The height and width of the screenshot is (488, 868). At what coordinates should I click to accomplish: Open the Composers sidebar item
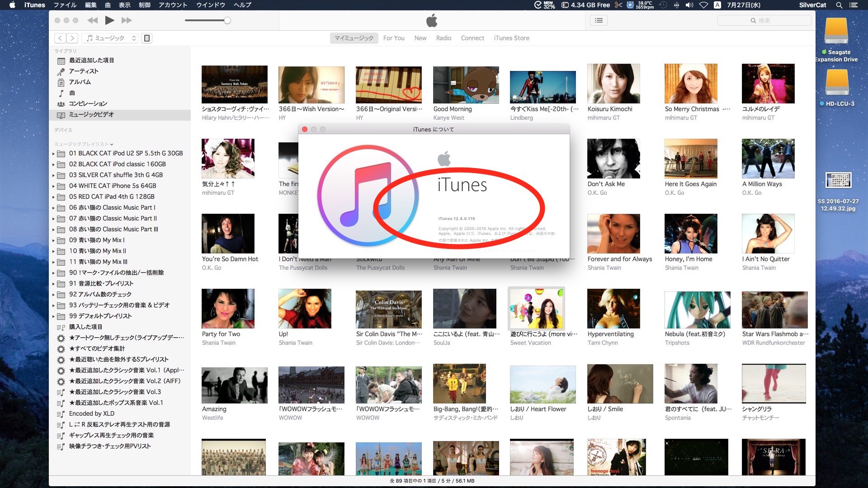tap(88, 103)
